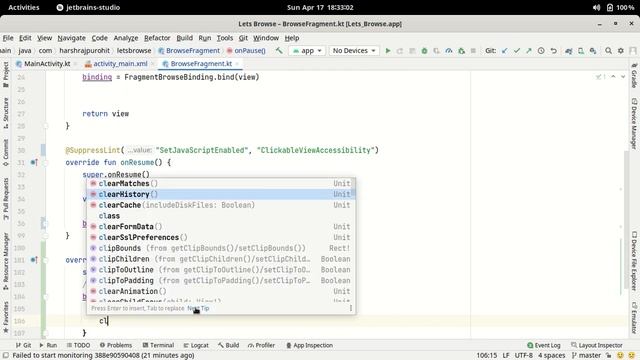Rollback changes with undo icon
The width and height of the screenshot is (640, 360).
tap(553, 51)
